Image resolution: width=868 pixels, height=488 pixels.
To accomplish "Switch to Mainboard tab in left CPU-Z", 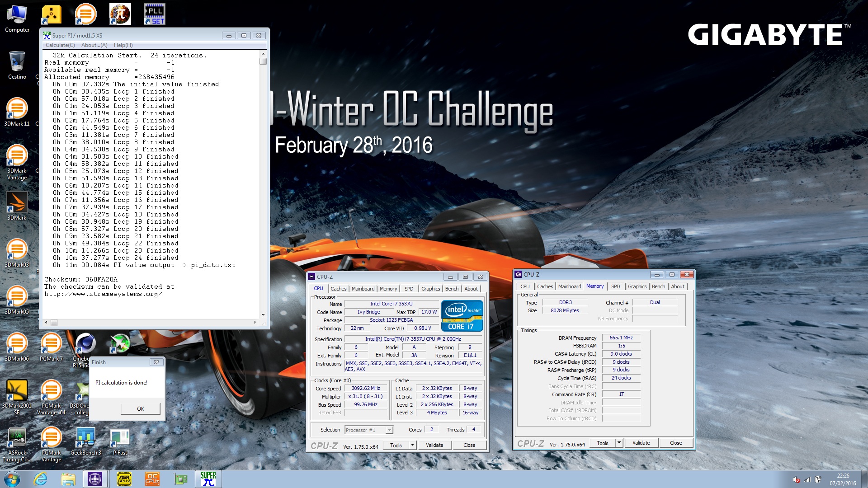I will coord(363,289).
